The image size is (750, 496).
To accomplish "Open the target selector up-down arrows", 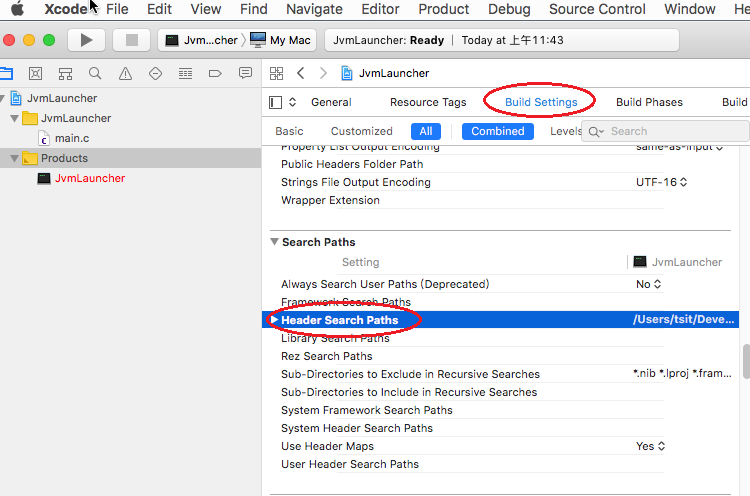I will (x=293, y=102).
